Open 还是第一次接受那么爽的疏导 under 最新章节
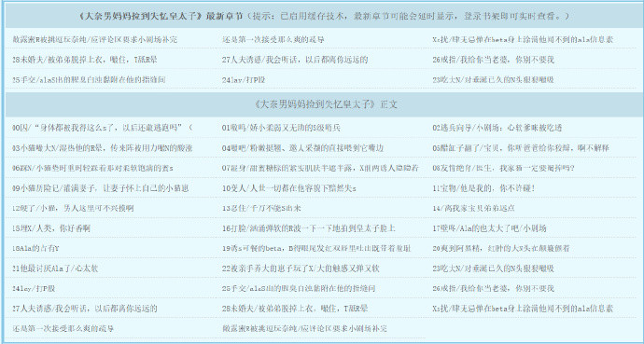Image resolution: width=644 pixels, height=344 pixels. pos(273,40)
